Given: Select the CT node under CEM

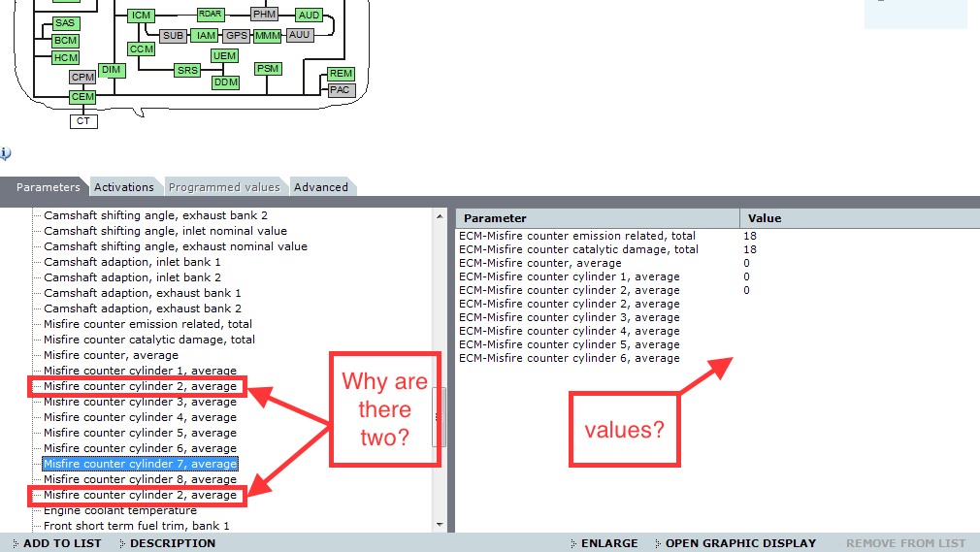Looking at the screenshot, I should click(x=83, y=121).
